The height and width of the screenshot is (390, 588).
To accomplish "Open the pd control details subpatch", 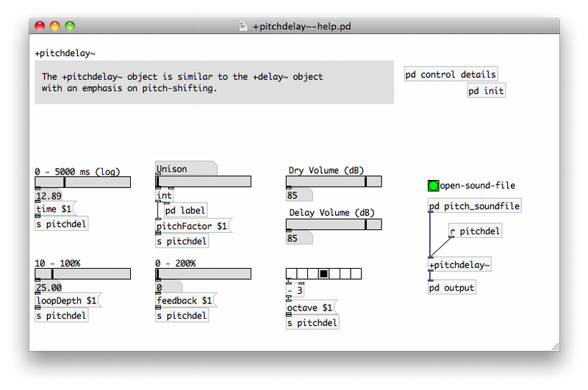I will pyautogui.click(x=451, y=75).
